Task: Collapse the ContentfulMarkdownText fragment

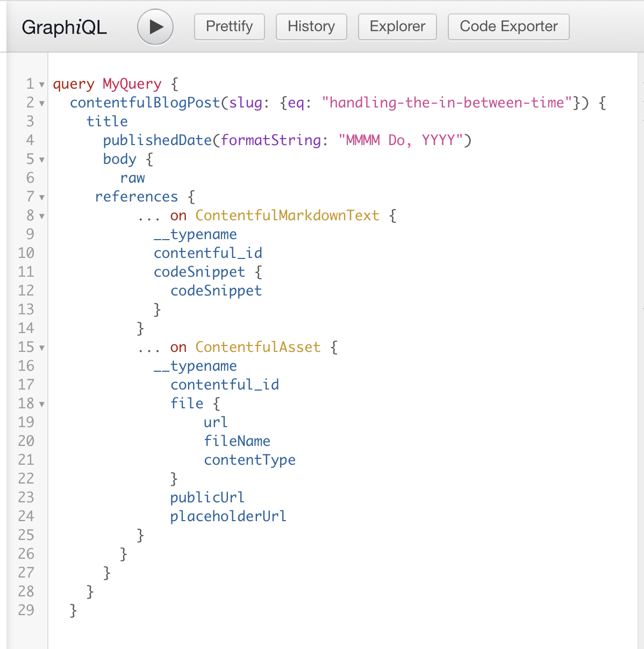Action: tap(42, 216)
